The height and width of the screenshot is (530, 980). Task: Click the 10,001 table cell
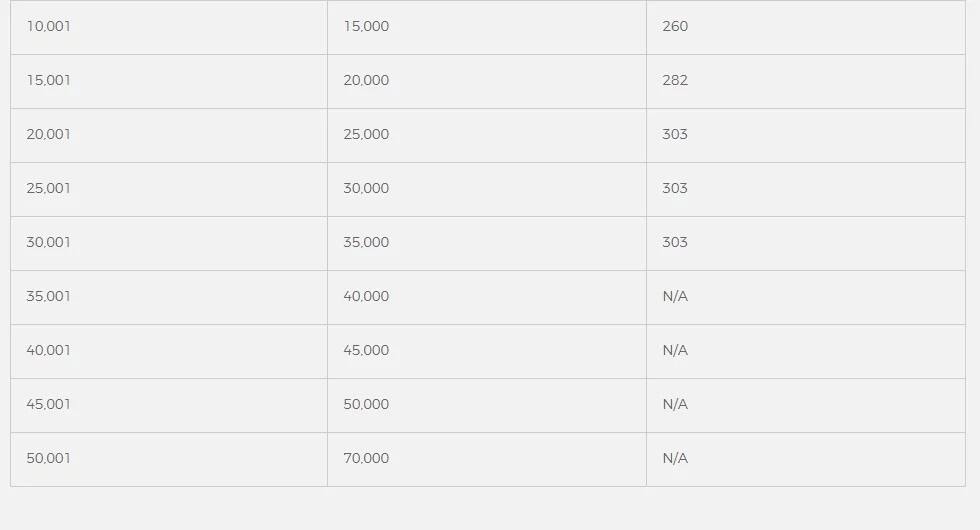coord(169,27)
